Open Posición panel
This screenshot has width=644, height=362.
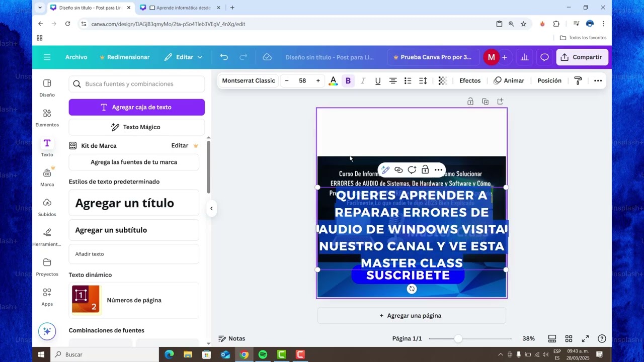tap(549, 81)
